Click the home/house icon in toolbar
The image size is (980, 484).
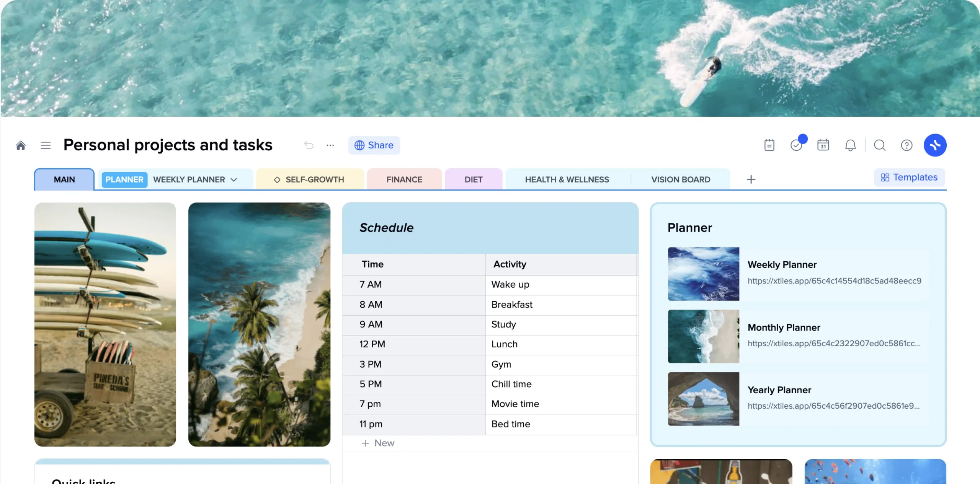coord(21,145)
